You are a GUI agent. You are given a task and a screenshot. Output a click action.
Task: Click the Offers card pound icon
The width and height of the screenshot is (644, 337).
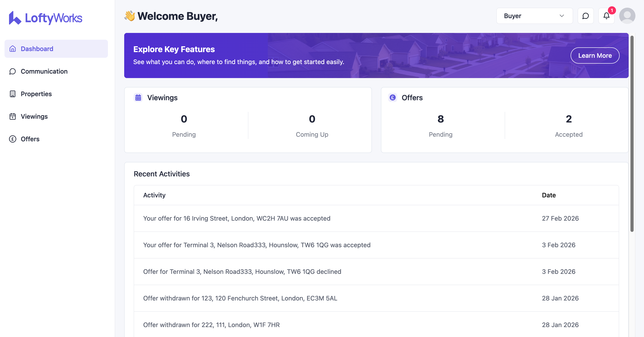(x=392, y=97)
